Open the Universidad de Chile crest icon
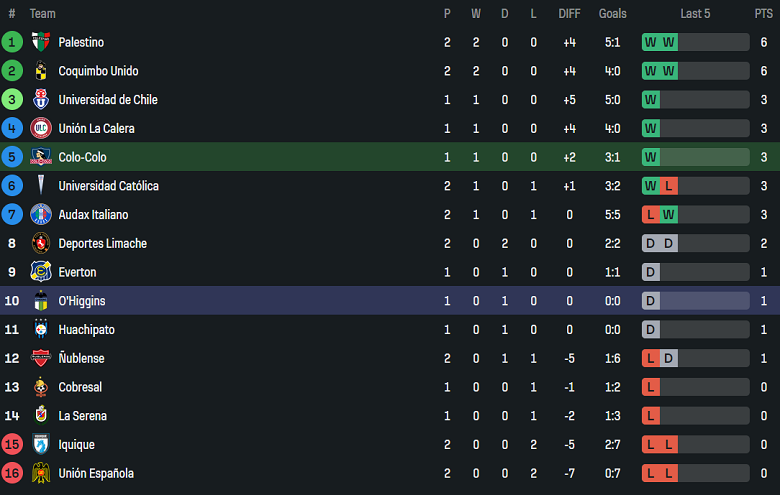Screen dimensions: 780x495 click(x=41, y=100)
